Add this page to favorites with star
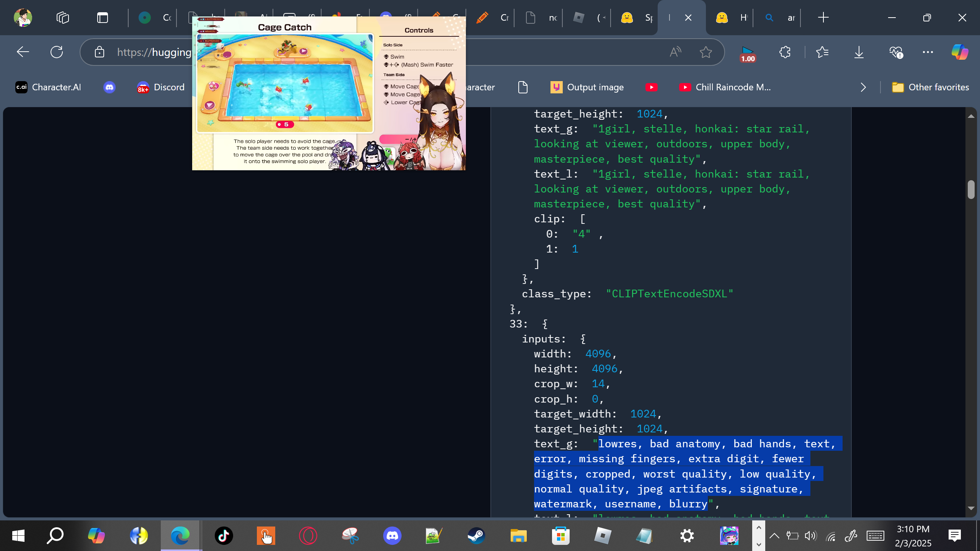The image size is (980, 551). tap(706, 52)
